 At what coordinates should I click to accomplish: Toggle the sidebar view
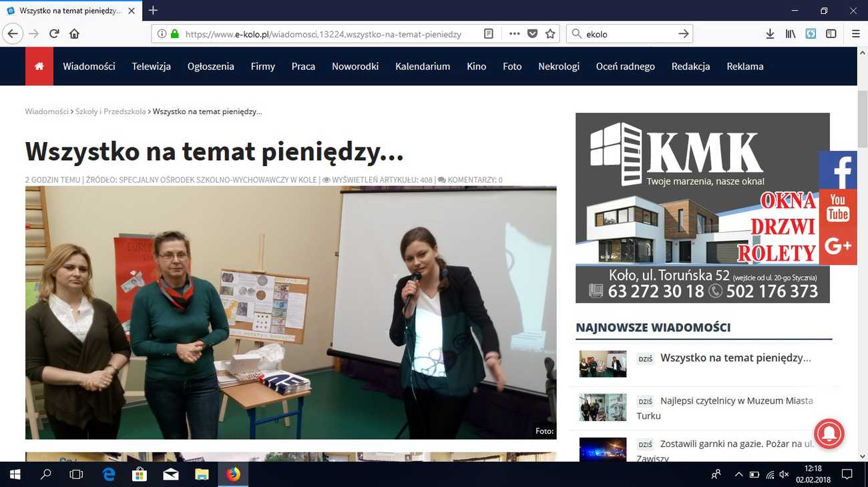point(831,33)
